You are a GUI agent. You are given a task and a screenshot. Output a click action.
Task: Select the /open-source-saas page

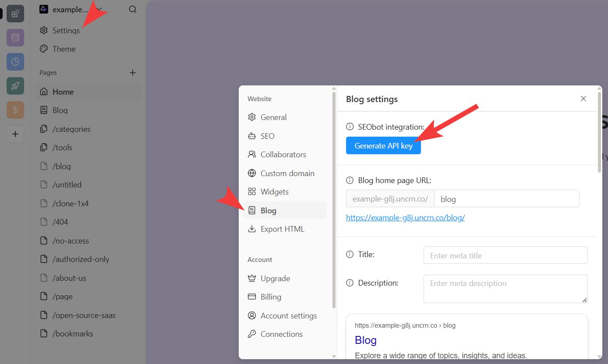[x=84, y=315]
